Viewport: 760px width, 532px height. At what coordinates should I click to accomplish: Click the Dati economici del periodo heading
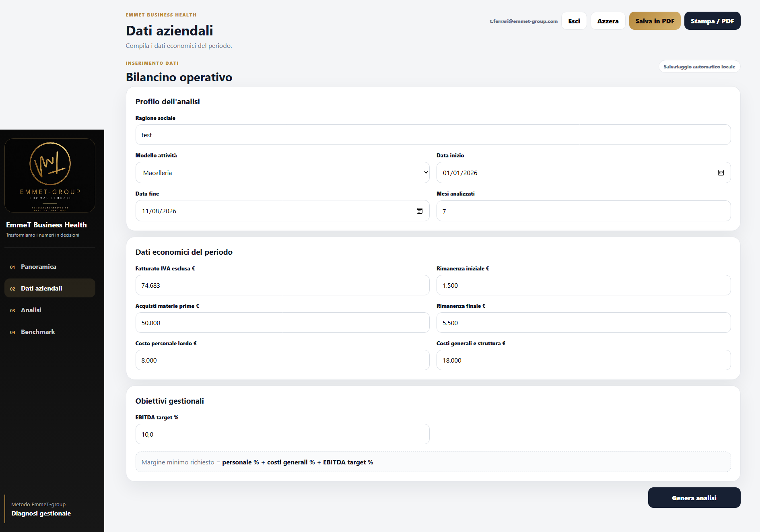[x=184, y=252]
